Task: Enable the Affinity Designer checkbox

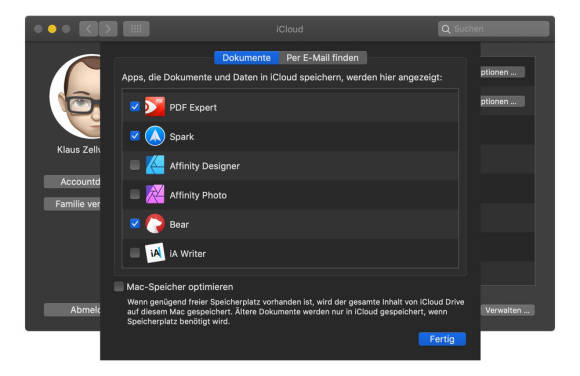Action: (135, 165)
